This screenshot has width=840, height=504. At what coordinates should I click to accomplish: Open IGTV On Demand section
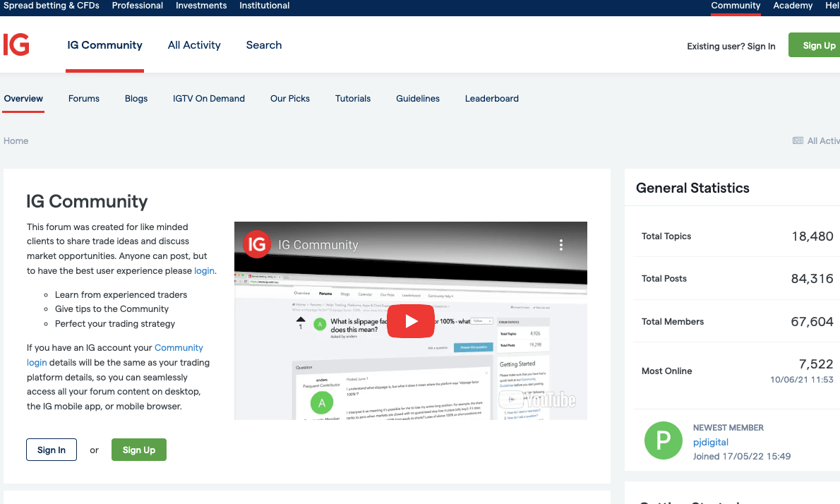208,99
